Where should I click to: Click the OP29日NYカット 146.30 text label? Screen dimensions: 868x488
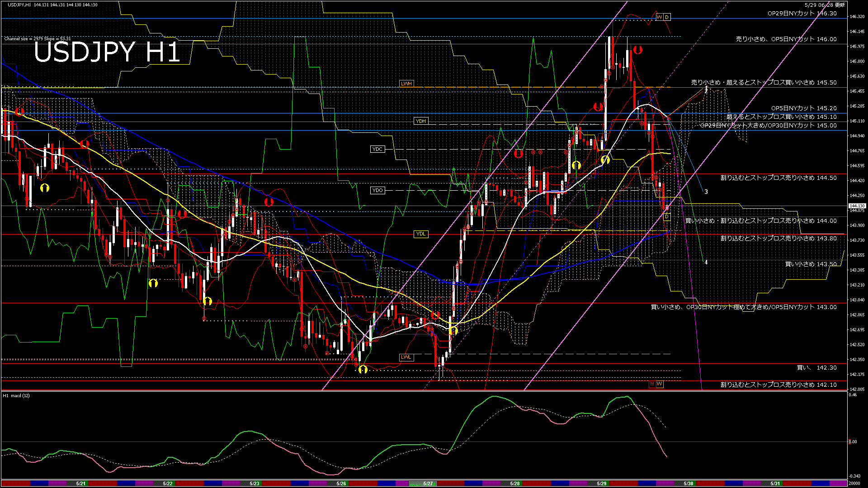802,14
